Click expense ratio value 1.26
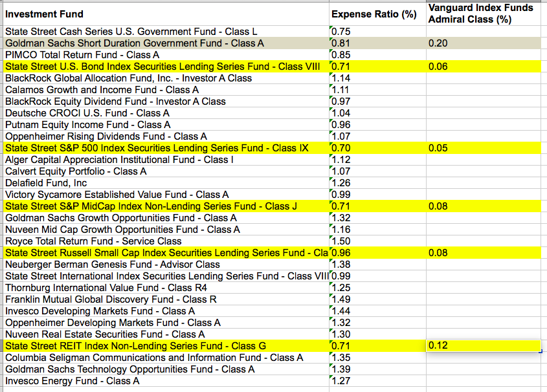This screenshot has height=392, width=547. 377,183
